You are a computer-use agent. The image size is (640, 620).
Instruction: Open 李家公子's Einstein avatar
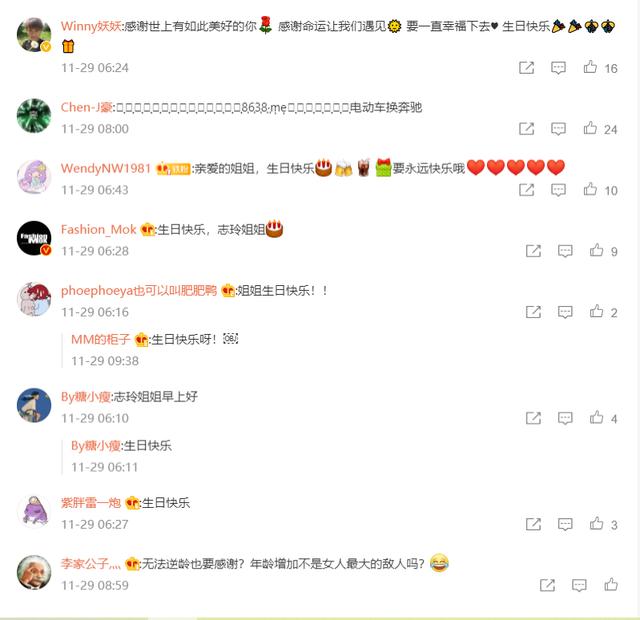[x=34, y=572]
